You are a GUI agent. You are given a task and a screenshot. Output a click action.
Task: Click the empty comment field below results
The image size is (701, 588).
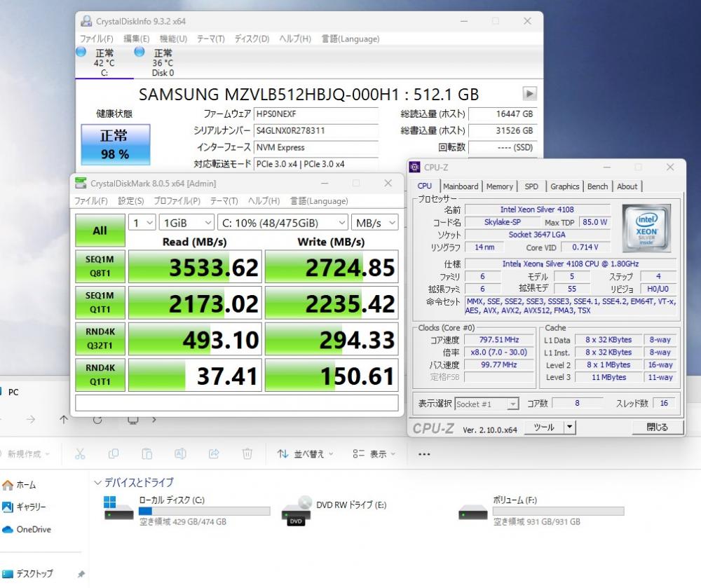pyautogui.click(x=236, y=402)
